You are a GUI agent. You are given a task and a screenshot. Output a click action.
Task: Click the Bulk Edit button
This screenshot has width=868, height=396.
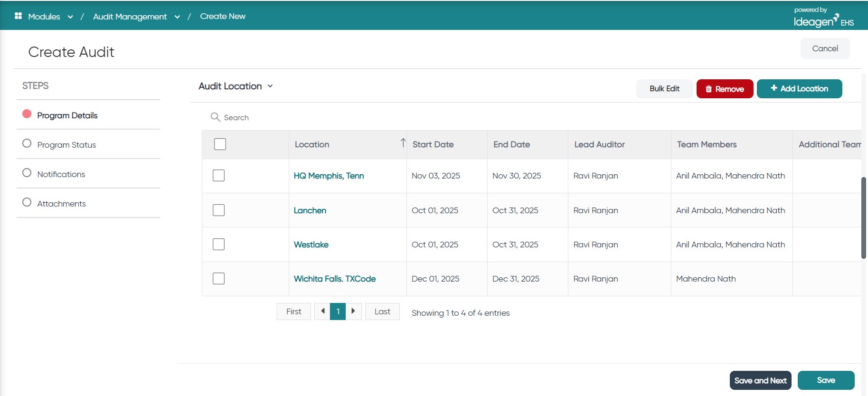(x=664, y=89)
